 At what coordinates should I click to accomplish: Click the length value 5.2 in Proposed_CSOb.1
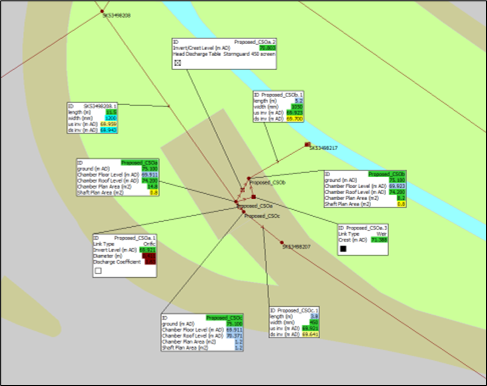(299, 101)
